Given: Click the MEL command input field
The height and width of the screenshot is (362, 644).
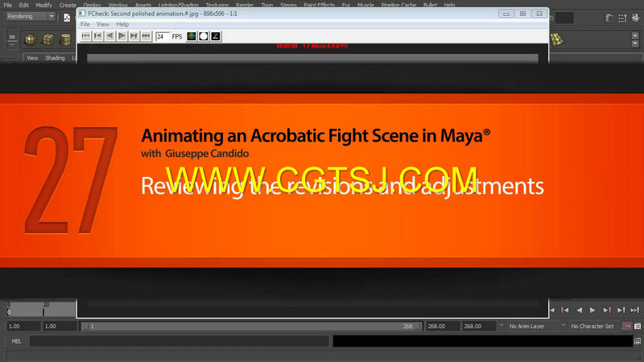Looking at the screenshot, I should 180,341.
